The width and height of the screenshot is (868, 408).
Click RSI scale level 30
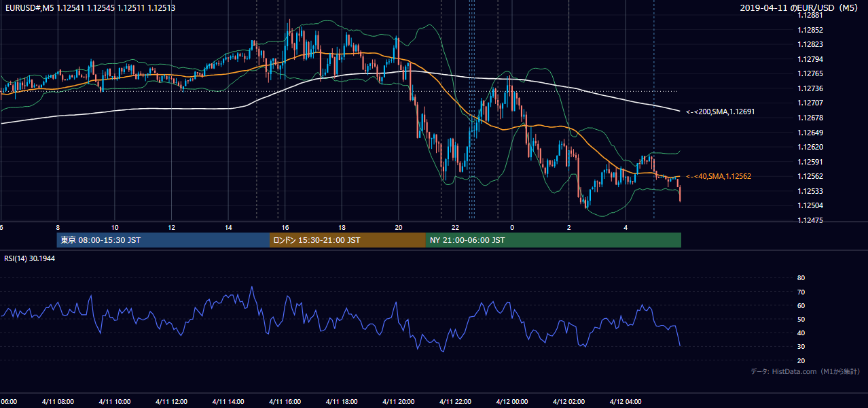[801, 346]
